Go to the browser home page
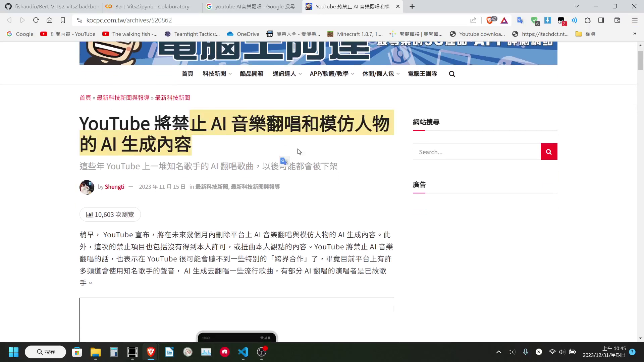 (x=49, y=20)
